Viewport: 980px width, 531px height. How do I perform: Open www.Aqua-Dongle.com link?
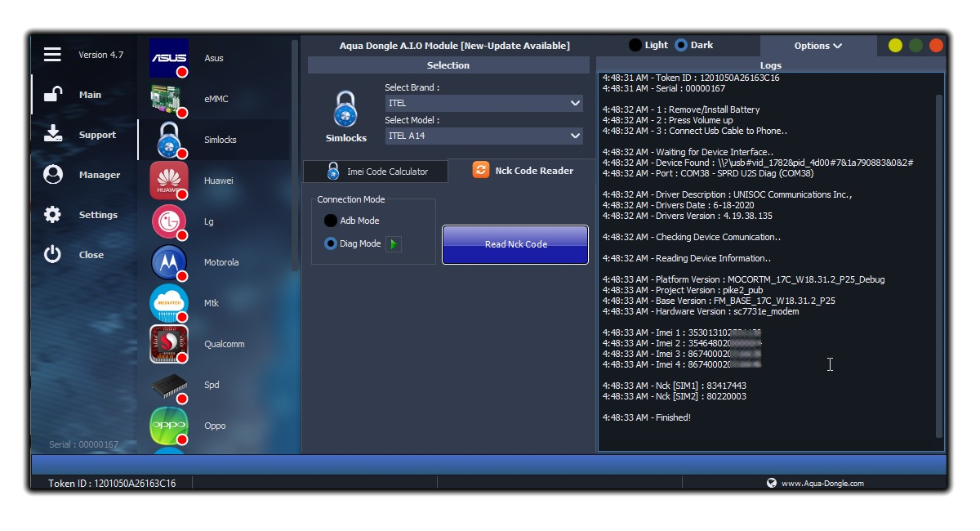tap(822, 483)
